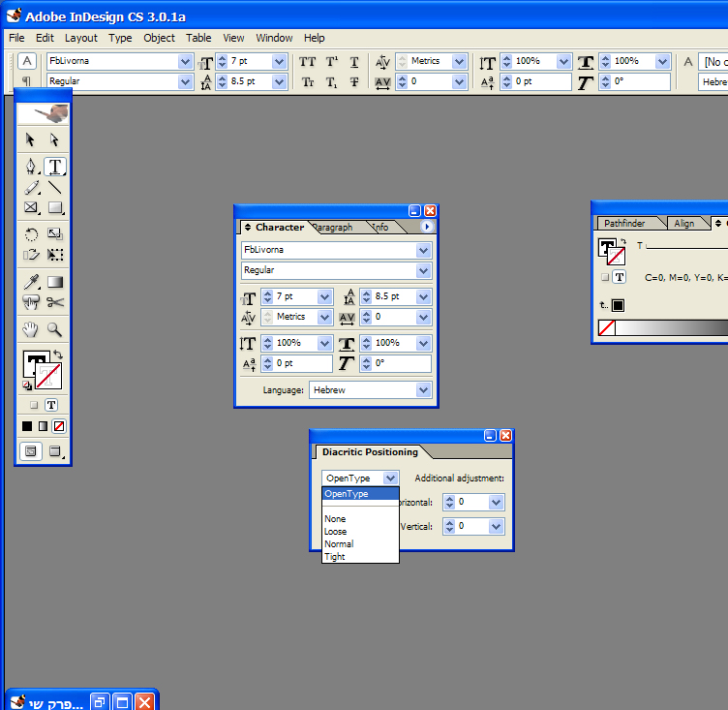728x710 pixels.
Task: Select the Free Transform tool
Action: point(55,255)
